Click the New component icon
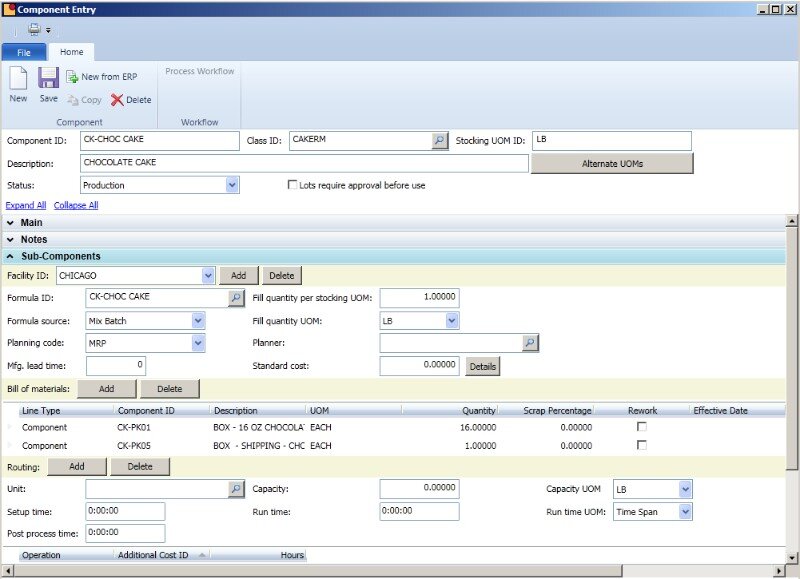This screenshot has height=579, width=800. pos(18,79)
